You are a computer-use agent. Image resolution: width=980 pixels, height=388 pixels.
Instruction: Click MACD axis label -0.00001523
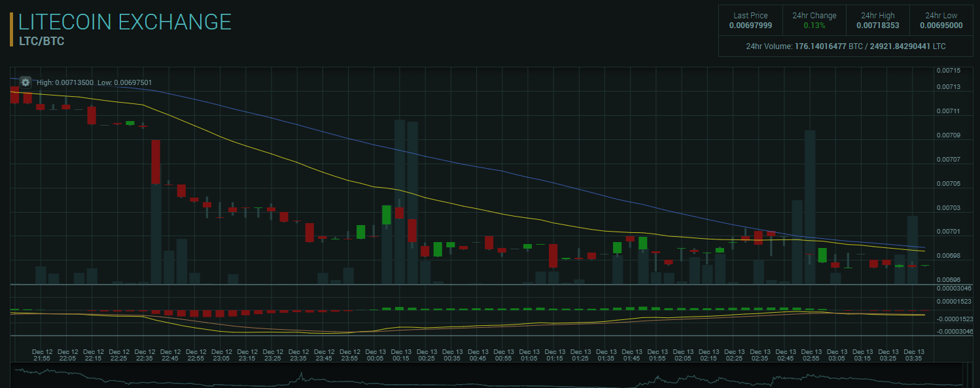pos(954,319)
